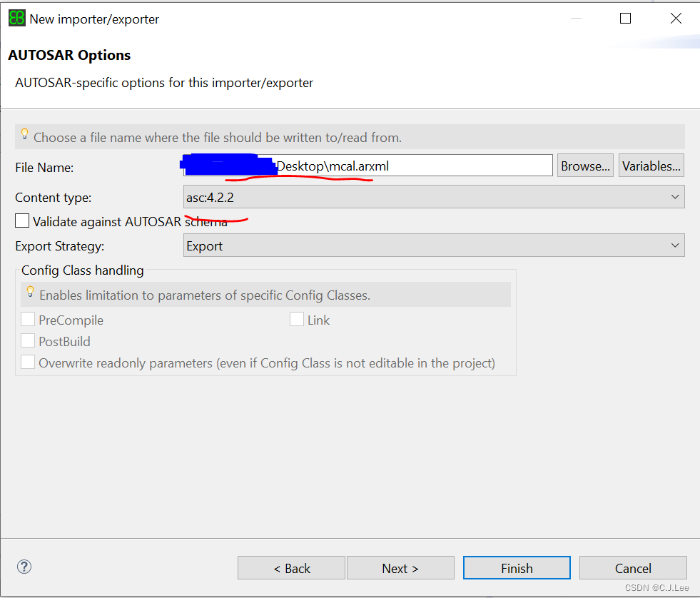Click the 'Config Class handling' group title
The width and height of the screenshot is (700, 598).
coord(83,270)
